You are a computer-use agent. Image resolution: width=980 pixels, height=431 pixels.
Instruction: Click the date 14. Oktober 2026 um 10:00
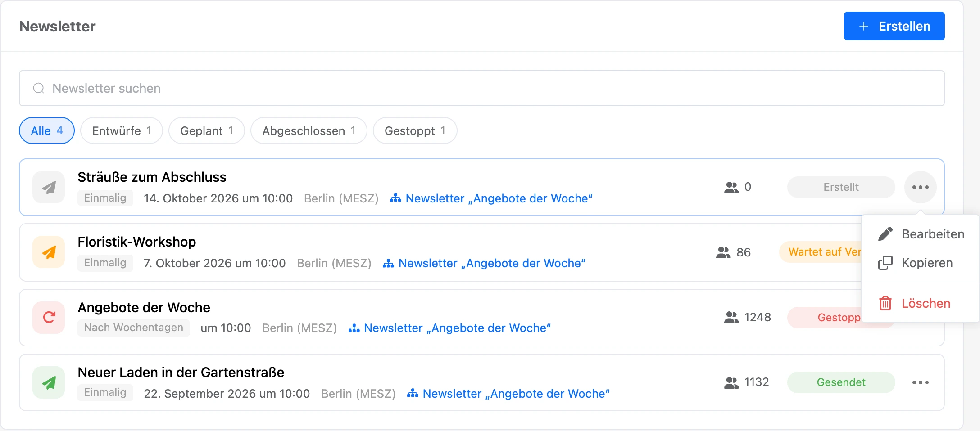click(x=218, y=198)
